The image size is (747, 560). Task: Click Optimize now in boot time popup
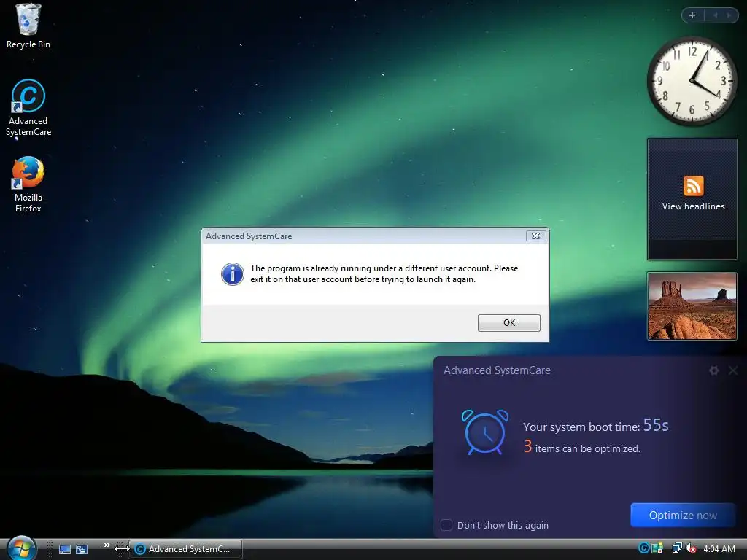683,515
